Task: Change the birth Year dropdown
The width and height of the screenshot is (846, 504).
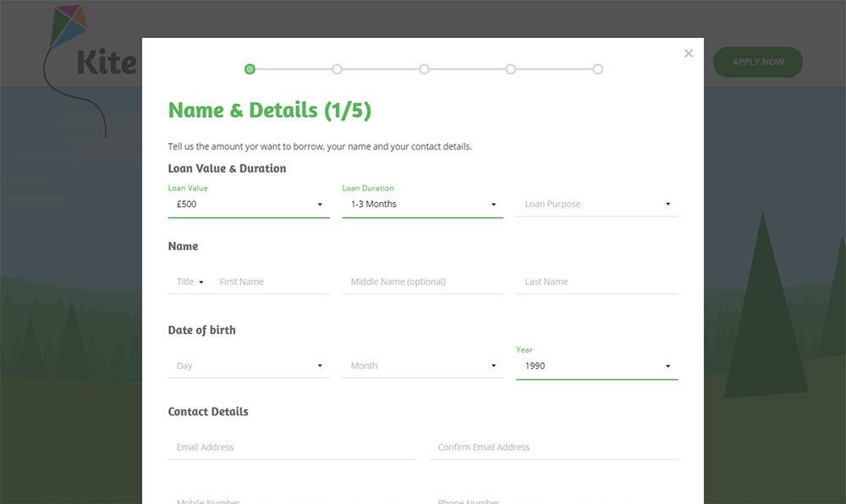Action: pos(596,366)
